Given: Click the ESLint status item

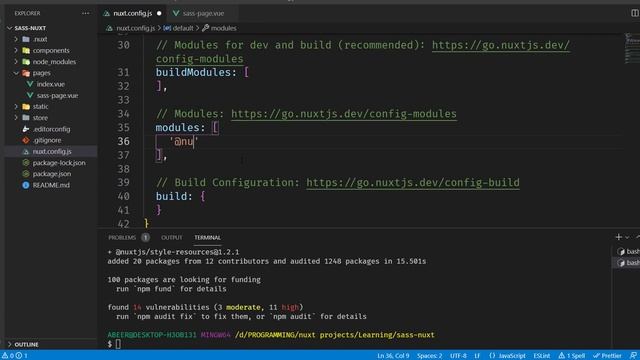Looking at the screenshot, I should pyautogui.click(x=542, y=356).
